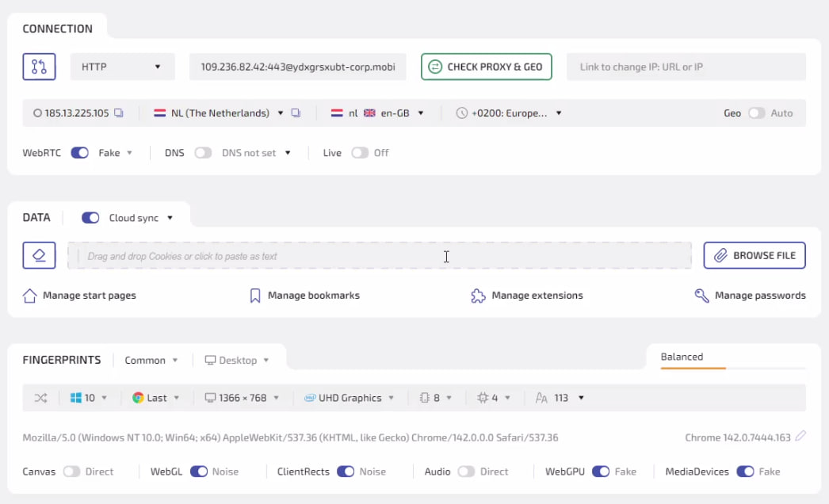This screenshot has height=504, width=829.
Task: Click the Intel GPU icon
Action: [310, 398]
